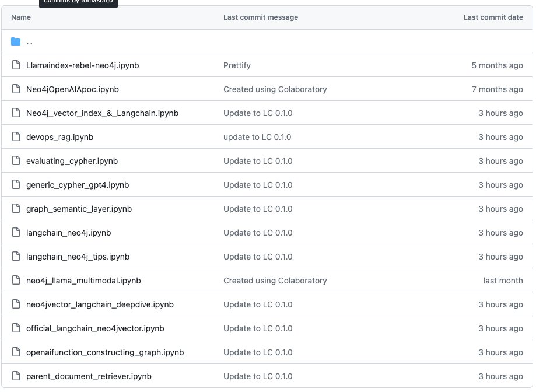Open parent_document_retriever.ipynb
Image resolution: width=536 pixels, height=392 pixels.
(89, 376)
